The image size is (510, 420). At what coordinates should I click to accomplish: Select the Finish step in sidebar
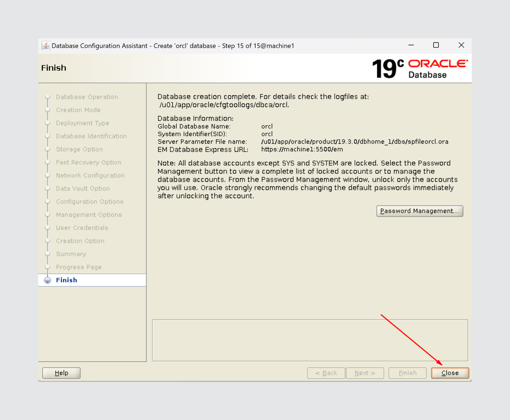pyautogui.click(x=66, y=280)
